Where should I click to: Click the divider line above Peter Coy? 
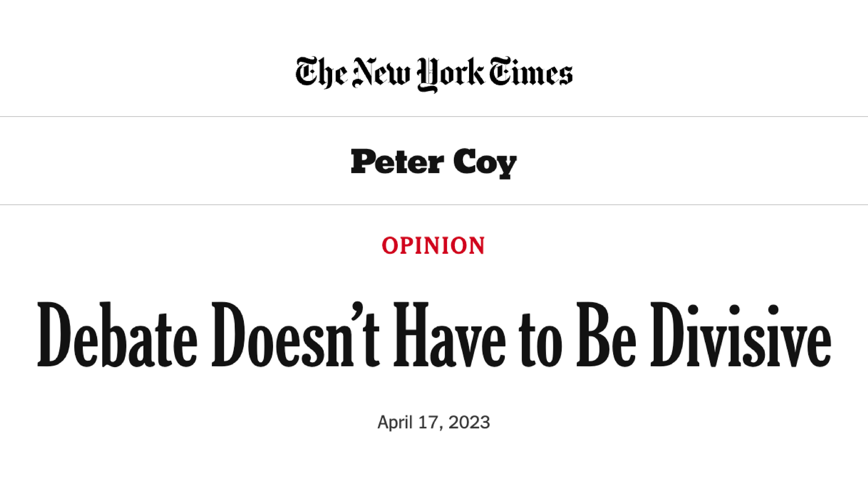[434, 117]
